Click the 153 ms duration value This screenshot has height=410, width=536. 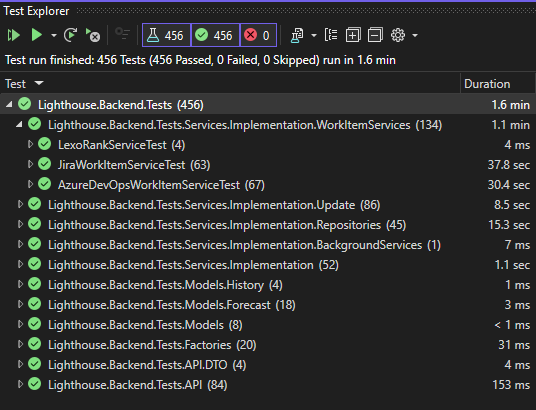coord(511,385)
